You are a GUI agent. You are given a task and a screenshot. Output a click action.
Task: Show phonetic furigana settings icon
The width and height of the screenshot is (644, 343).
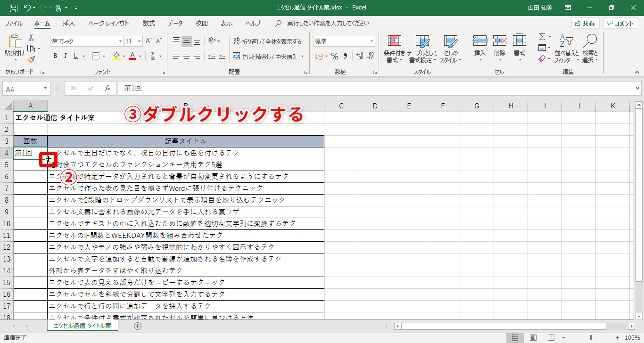(x=152, y=57)
